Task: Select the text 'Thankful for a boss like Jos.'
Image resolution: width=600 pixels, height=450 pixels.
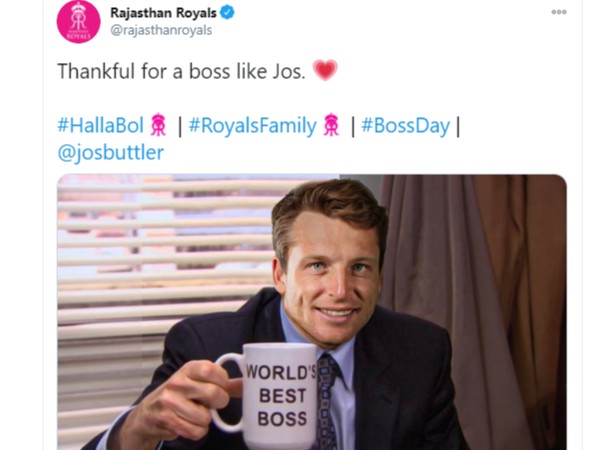Action: (x=181, y=71)
